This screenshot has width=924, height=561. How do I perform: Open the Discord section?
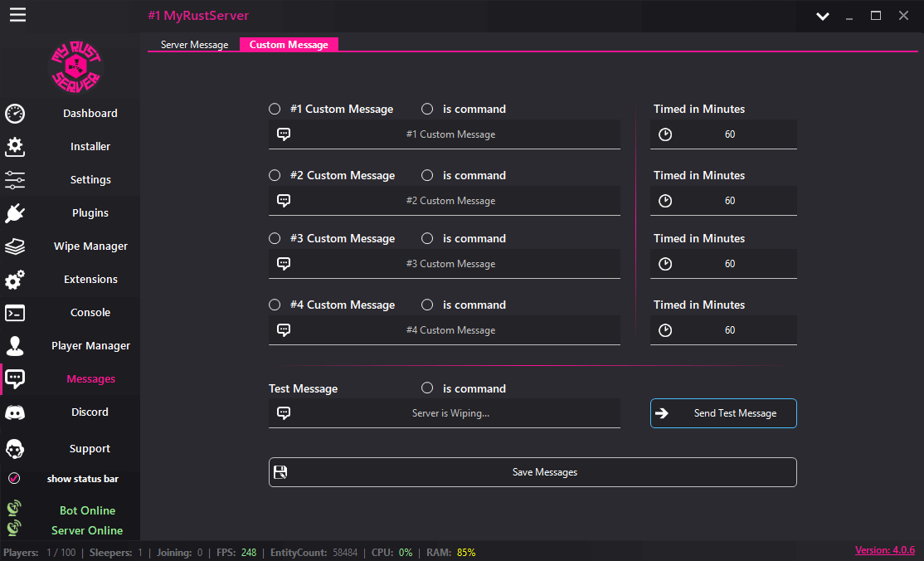point(90,412)
